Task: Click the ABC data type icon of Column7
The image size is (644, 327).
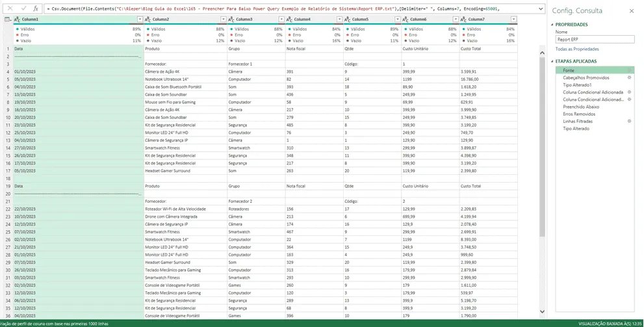Action: [463, 20]
